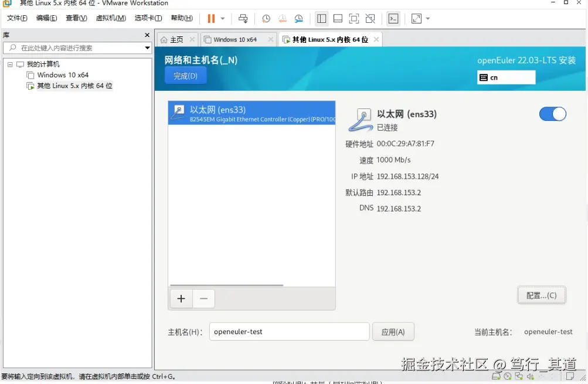Viewport: 588px width, 384px height.
Task: Open the power options dropdown arrow beside pause
Action: [223, 18]
